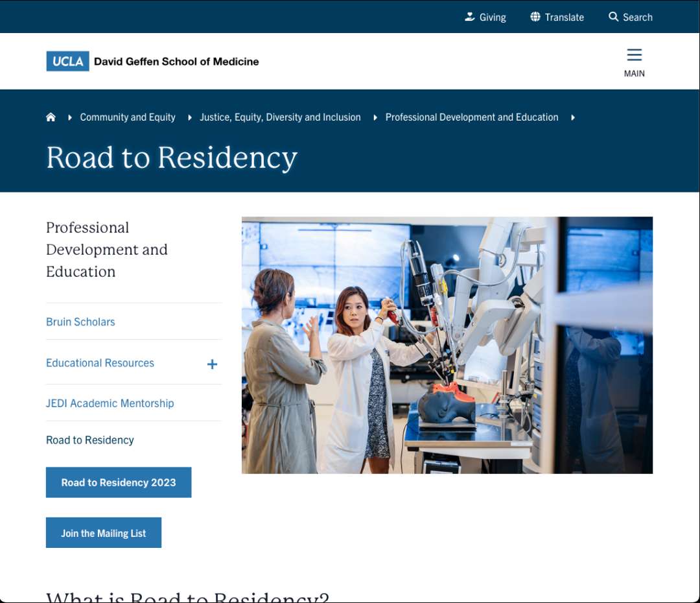This screenshot has height=603, width=700.
Task: Click the chevron following Justice, Equity, Diversity and Inclusion
Action: [375, 117]
